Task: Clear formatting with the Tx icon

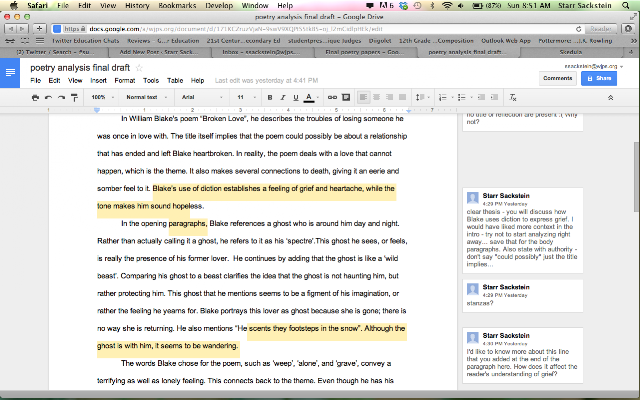Action: [513, 97]
